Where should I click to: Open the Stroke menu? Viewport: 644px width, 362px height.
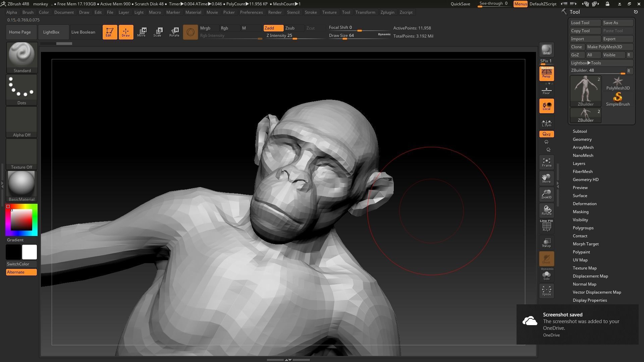coord(311,12)
